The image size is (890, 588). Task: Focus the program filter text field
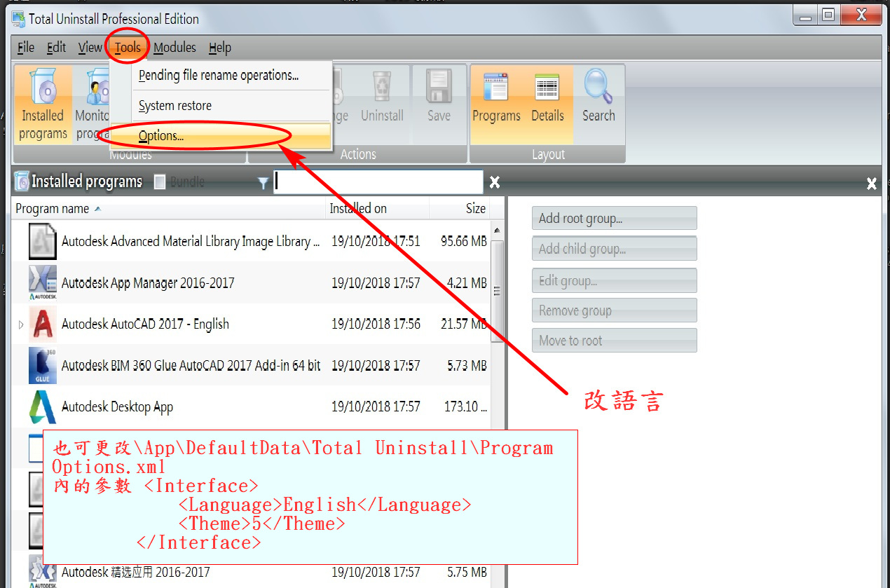378,182
